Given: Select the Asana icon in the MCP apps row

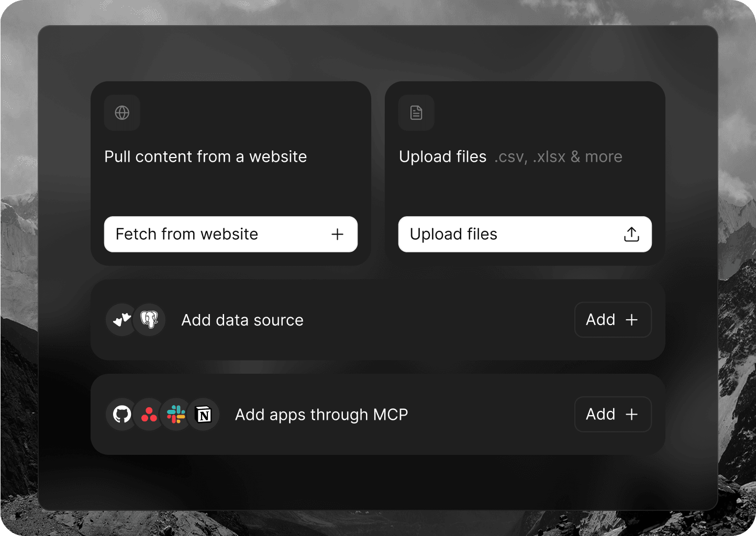Looking at the screenshot, I should (x=148, y=414).
